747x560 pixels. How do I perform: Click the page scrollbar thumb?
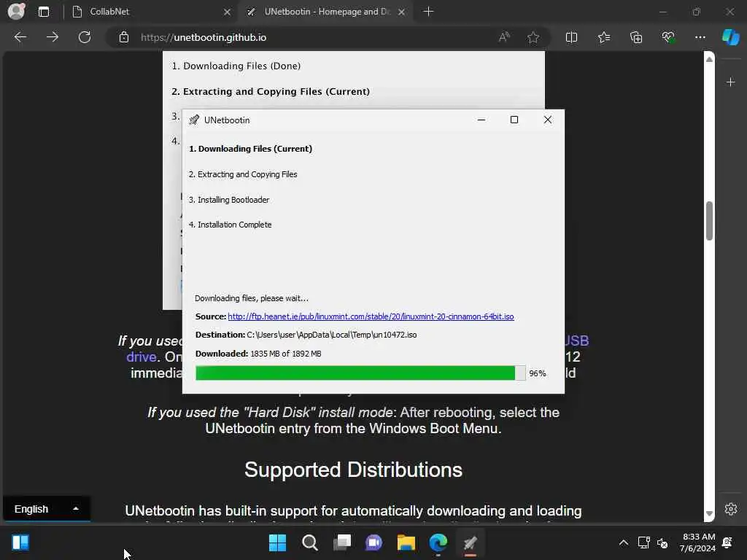(709, 221)
